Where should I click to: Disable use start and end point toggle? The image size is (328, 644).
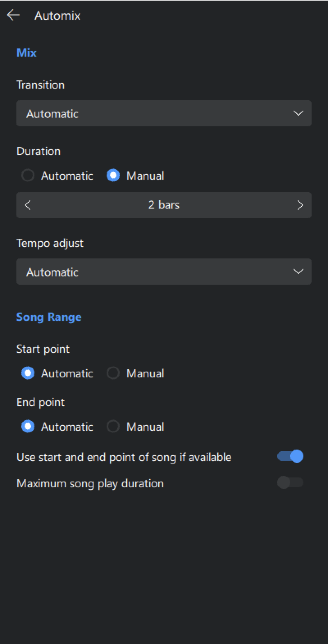290,456
